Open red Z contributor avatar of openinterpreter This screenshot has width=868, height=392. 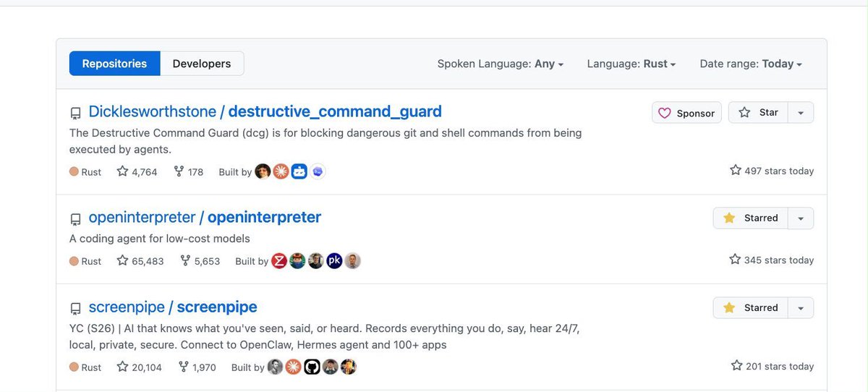click(279, 261)
